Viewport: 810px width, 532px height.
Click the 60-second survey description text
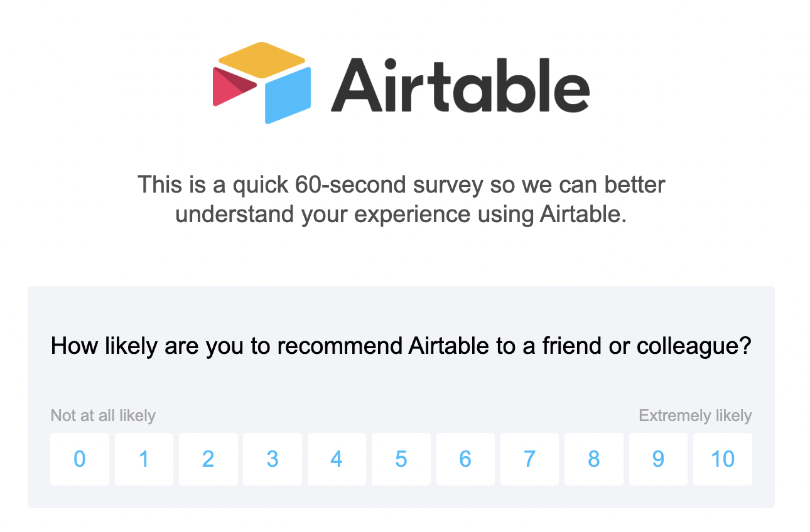401,199
